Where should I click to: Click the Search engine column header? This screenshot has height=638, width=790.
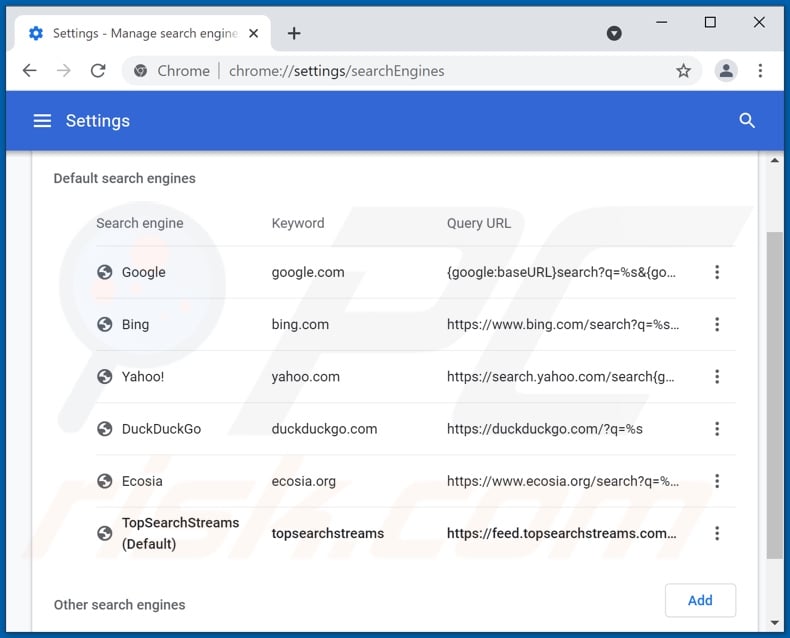click(x=140, y=223)
